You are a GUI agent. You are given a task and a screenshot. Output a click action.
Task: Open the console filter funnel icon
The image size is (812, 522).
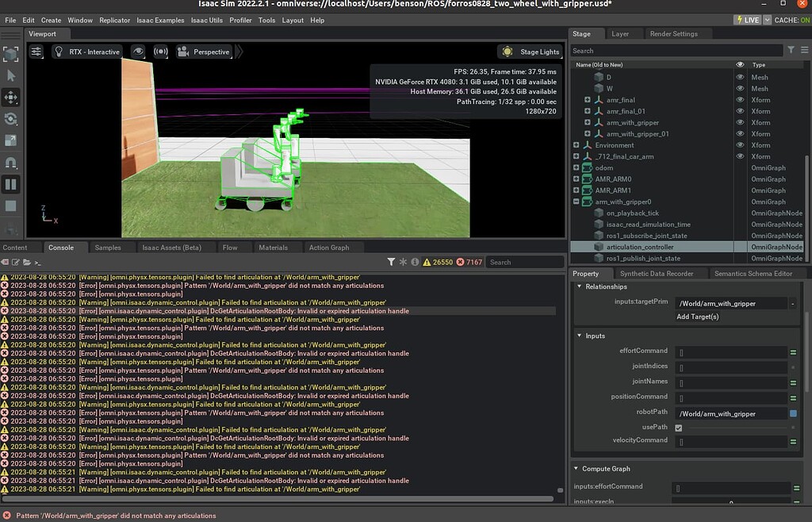pos(392,261)
